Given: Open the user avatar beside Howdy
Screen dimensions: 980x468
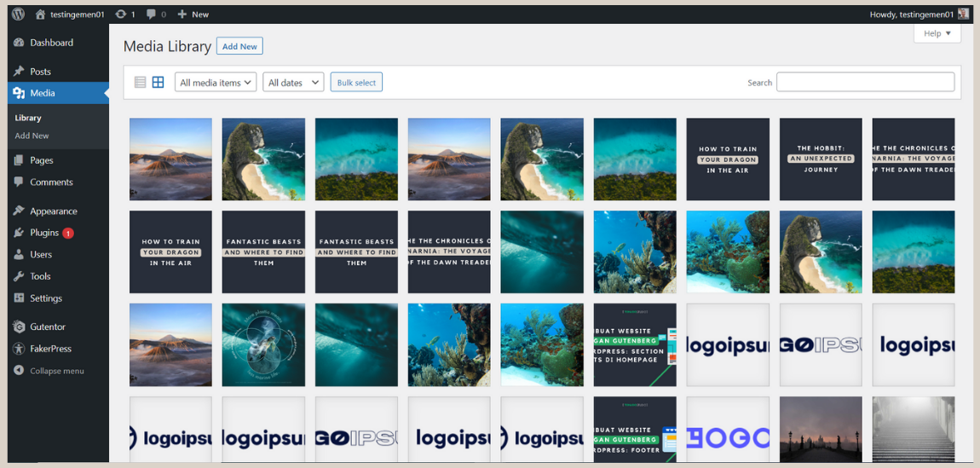Looking at the screenshot, I should coord(963,14).
